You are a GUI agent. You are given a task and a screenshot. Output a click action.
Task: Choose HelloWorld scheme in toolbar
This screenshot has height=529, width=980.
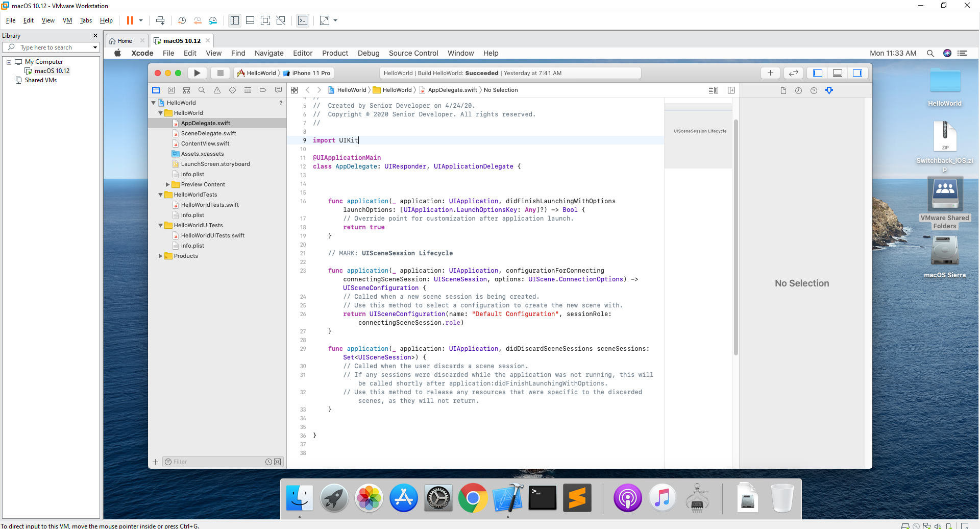point(256,73)
